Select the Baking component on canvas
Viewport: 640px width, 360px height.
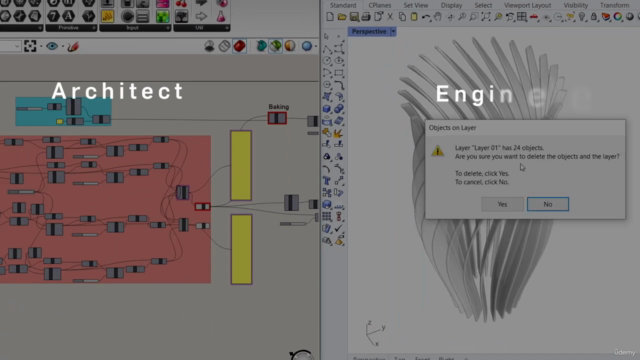277,118
